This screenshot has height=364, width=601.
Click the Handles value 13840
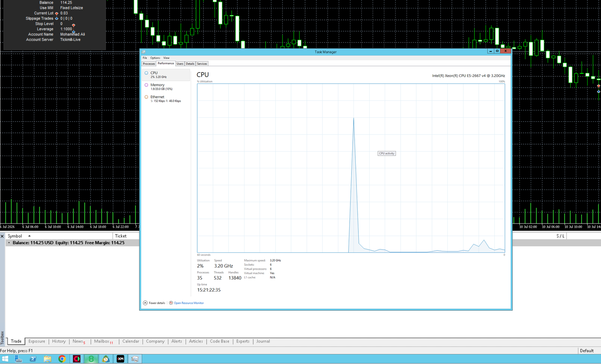[x=235, y=278]
